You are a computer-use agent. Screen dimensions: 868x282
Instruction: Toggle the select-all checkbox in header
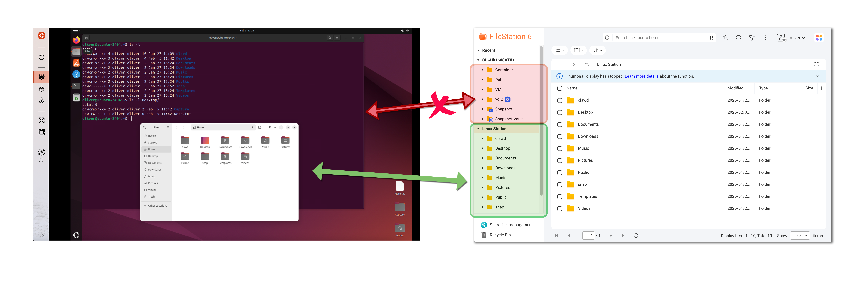click(x=559, y=88)
